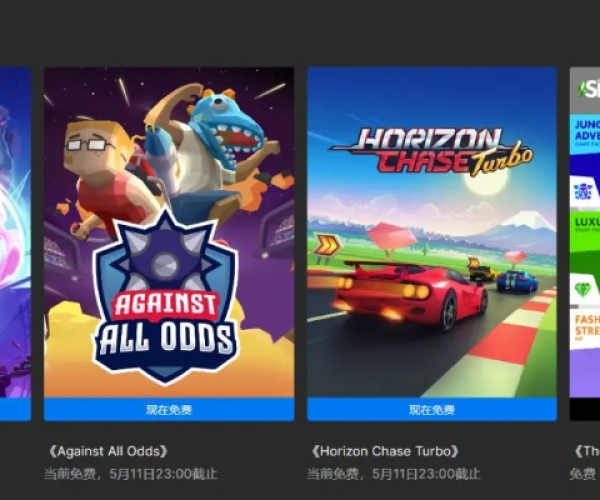Open the 《Against All Odds》 title link
600x500 pixels.
pyautogui.click(x=107, y=451)
